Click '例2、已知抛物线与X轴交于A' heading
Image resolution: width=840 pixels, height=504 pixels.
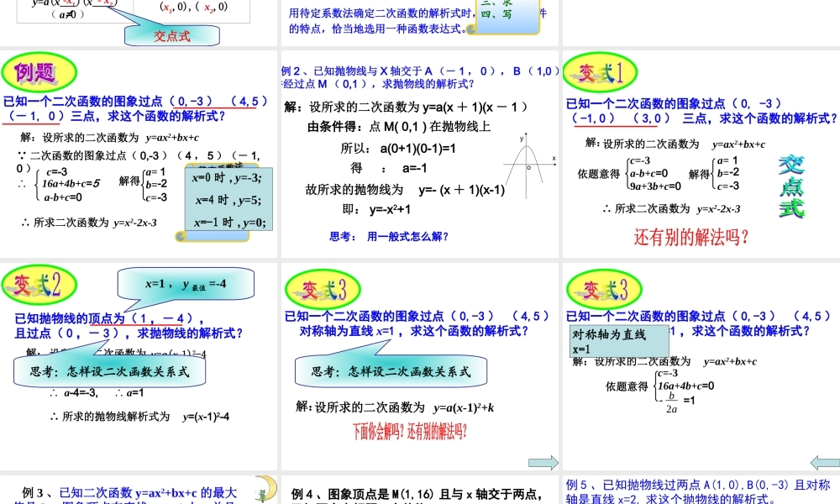click(419, 71)
